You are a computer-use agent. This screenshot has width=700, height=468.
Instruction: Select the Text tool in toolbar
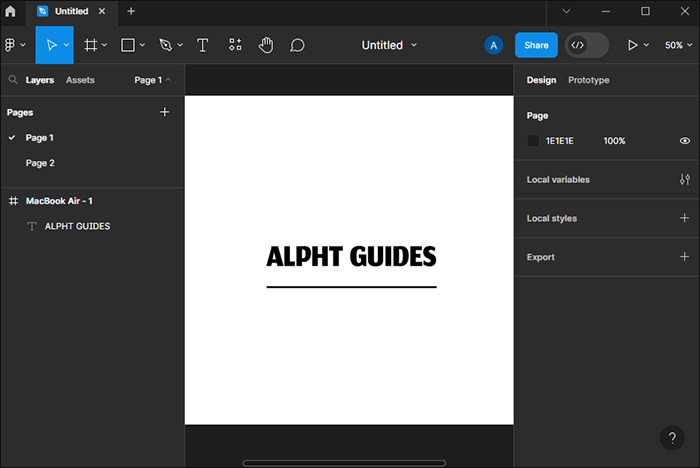click(x=202, y=45)
